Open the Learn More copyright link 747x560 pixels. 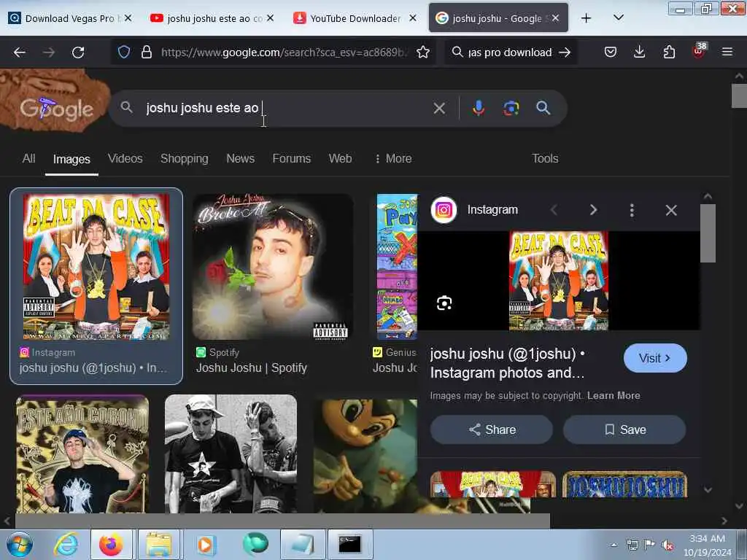tap(614, 396)
